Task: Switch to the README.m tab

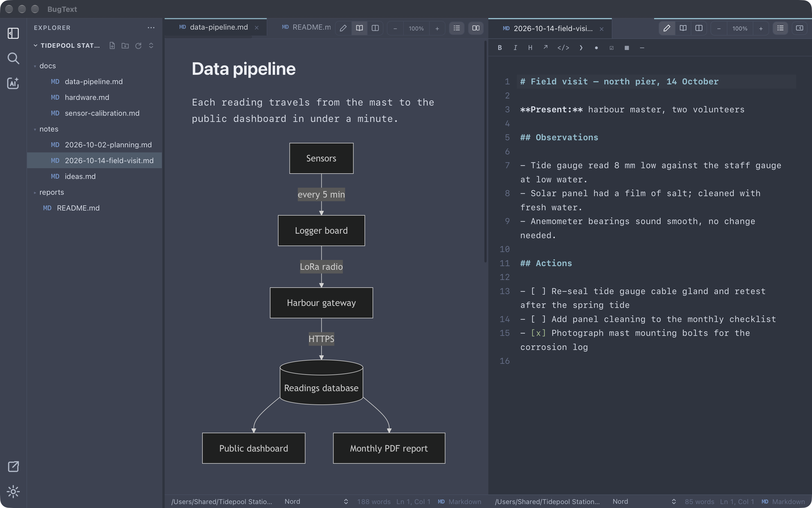Action: [x=306, y=27]
